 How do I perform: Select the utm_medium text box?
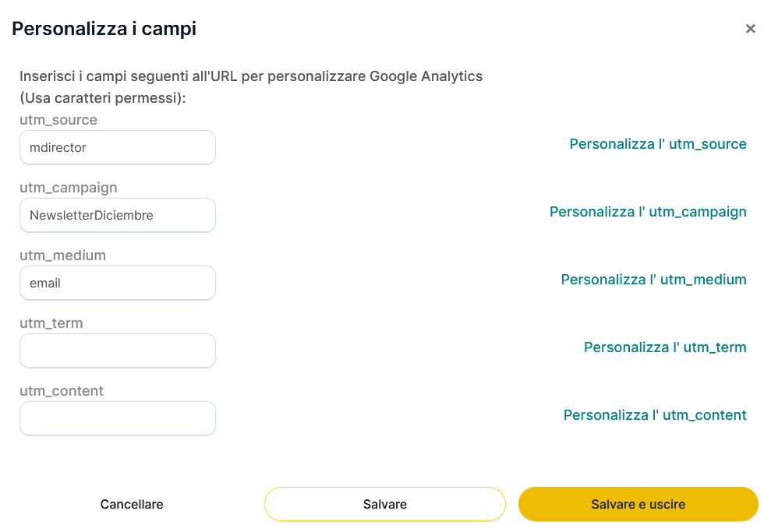click(118, 283)
